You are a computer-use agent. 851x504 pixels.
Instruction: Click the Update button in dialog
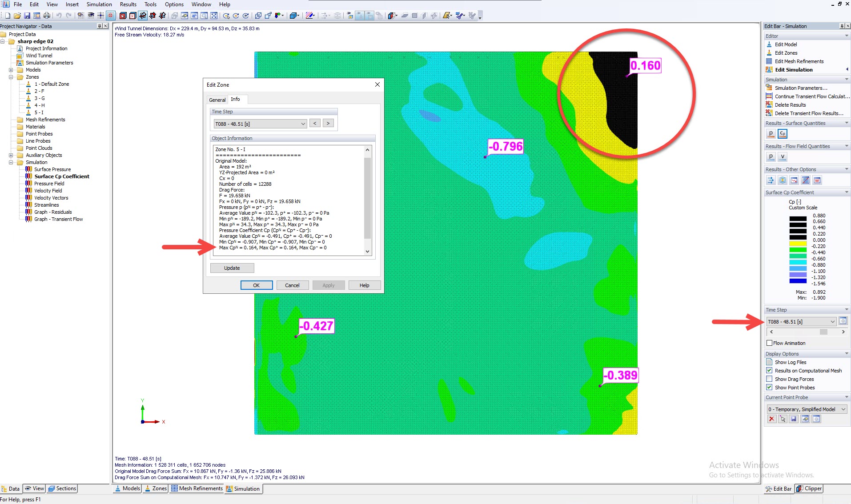point(232,268)
